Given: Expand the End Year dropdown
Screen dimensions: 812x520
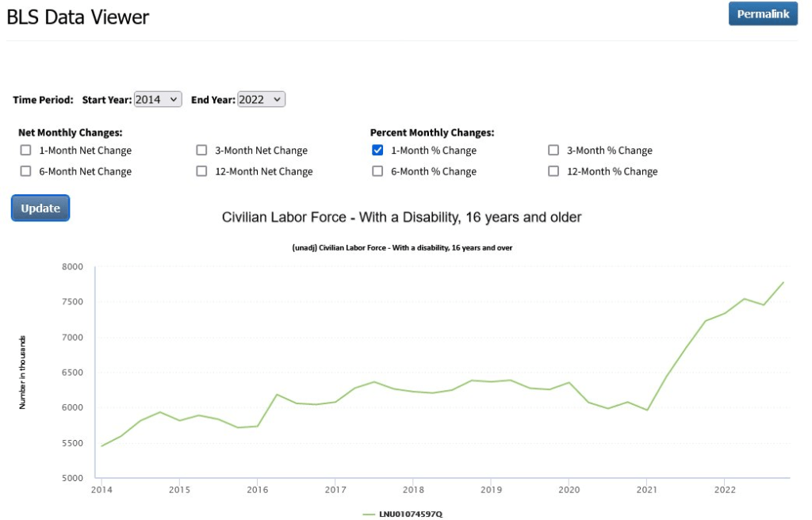Looking at the screenshot, I should click(x=261, y=99).
